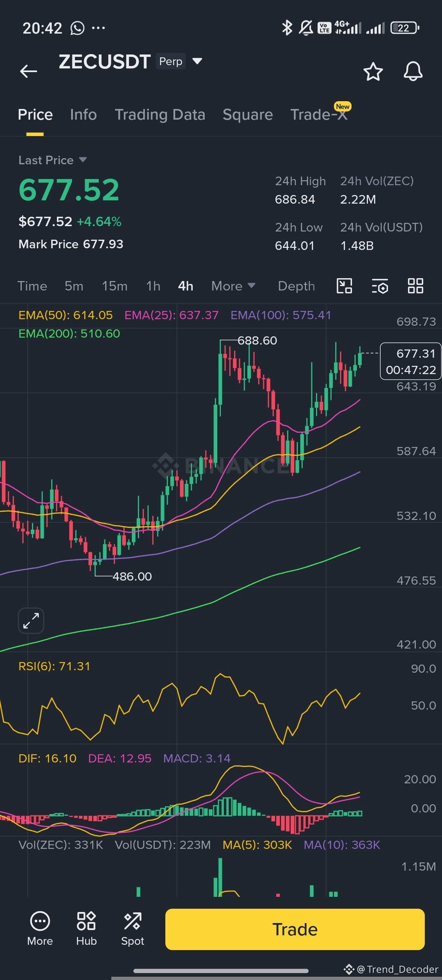Click the EMA(200): 510.60 indicator label
442x980 pixels.
[69, 333]
